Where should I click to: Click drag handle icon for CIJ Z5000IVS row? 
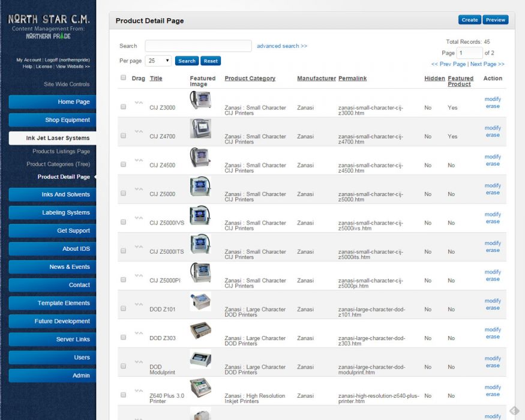point(139,218)
